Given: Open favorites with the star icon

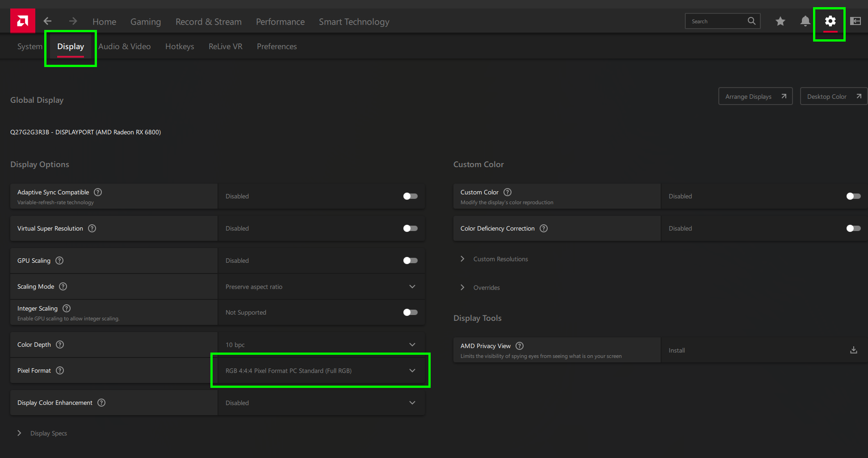Looking at the screenshot, I should pos(780,21).
